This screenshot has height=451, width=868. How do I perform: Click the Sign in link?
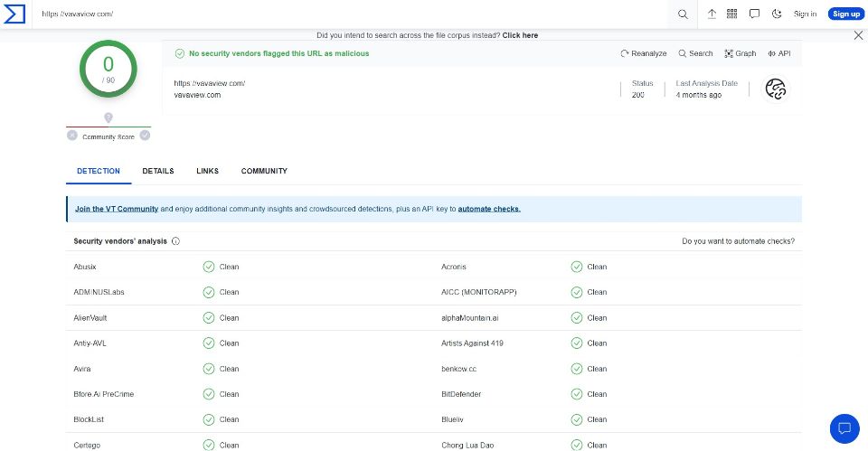[805, 14]
